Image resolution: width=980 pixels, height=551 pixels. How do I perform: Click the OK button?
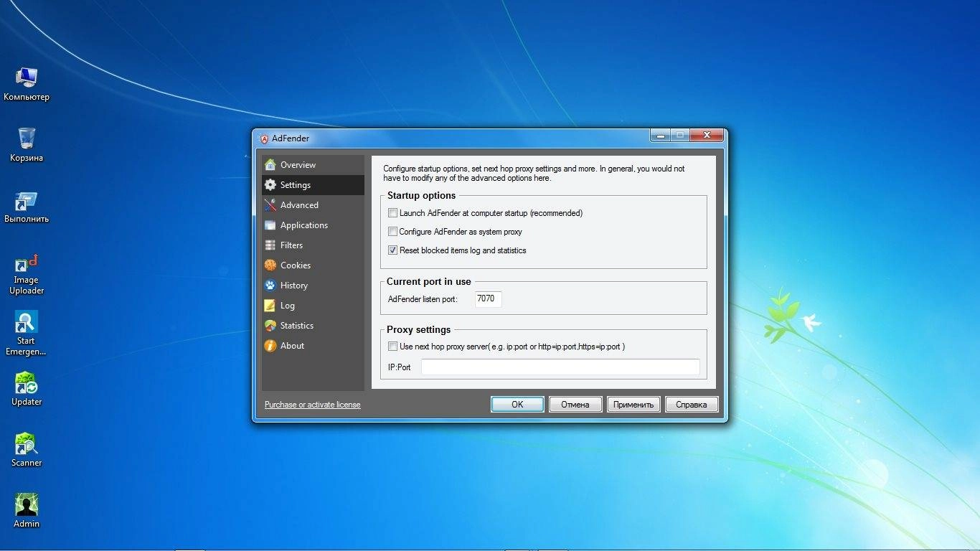pyautogui.click(x=517, y=405)
